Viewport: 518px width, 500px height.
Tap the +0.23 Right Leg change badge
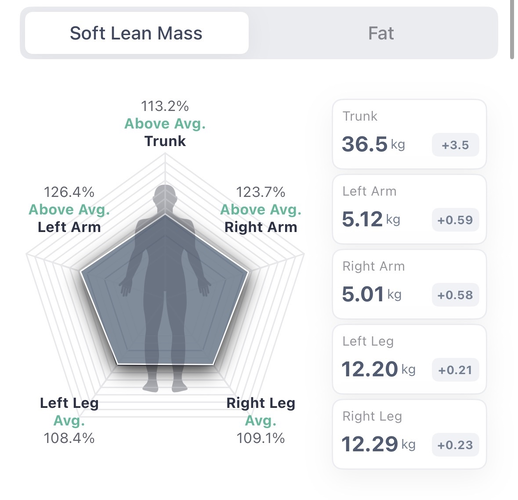click(455, 445)
